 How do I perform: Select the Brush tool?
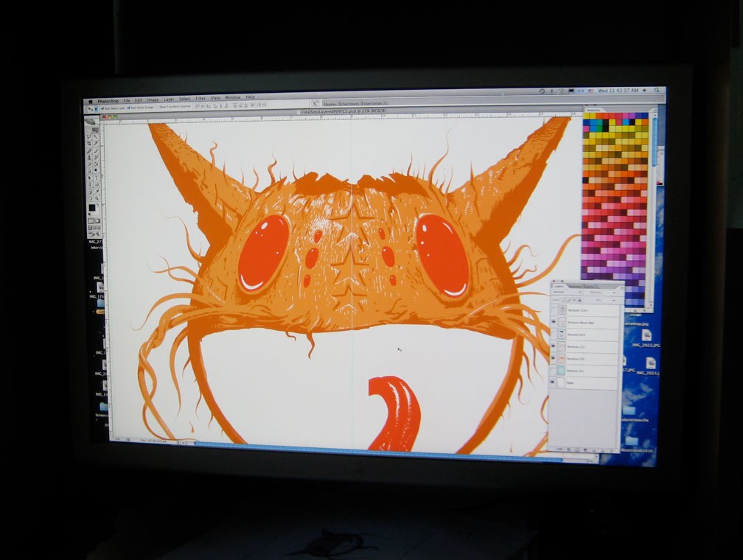coord(96,150)
